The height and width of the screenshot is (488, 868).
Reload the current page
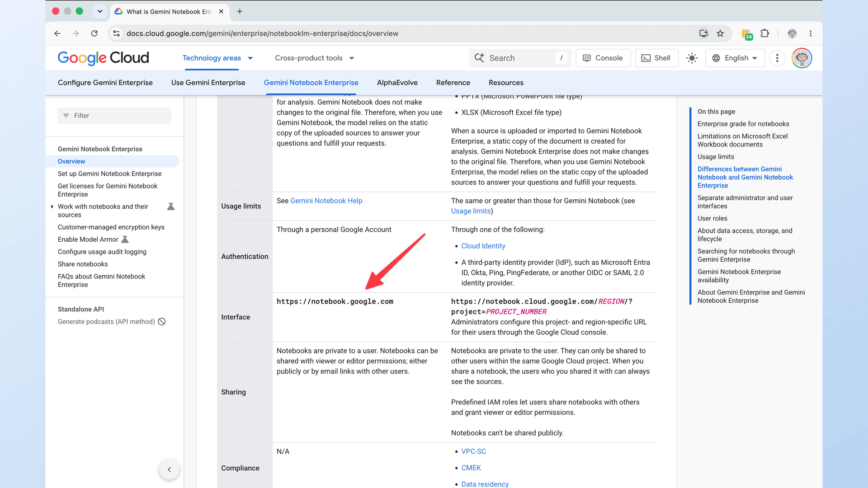point(94,33)
